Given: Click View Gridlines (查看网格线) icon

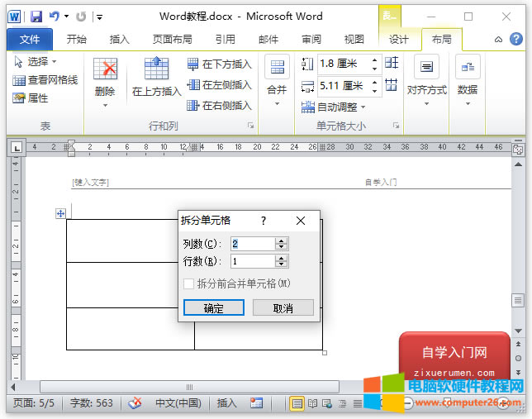Looking at the screenshot, I should click(19, 80).
